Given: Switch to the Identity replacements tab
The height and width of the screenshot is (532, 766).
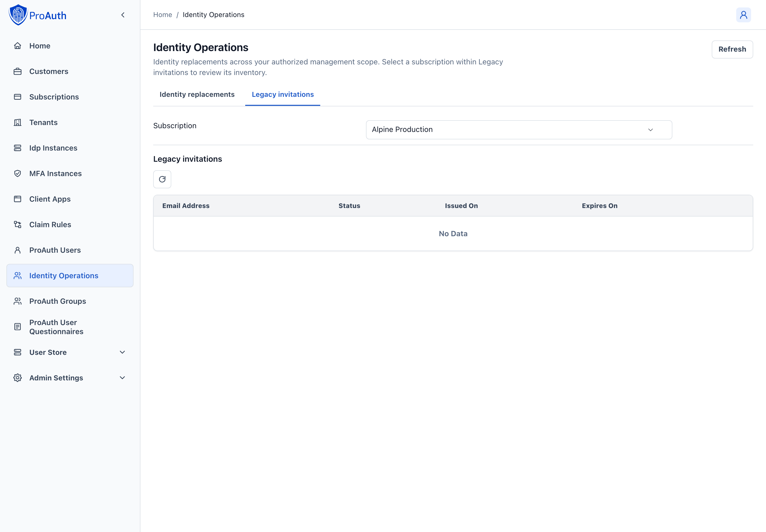Looking at the screenshot, I should click(x=197, y=95).
